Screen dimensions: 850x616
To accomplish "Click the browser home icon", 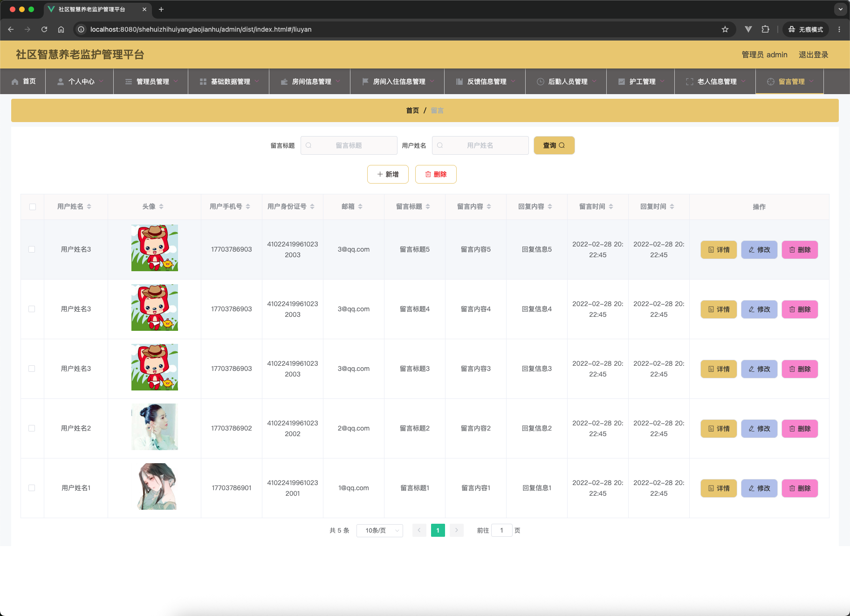I will [61, 29].
